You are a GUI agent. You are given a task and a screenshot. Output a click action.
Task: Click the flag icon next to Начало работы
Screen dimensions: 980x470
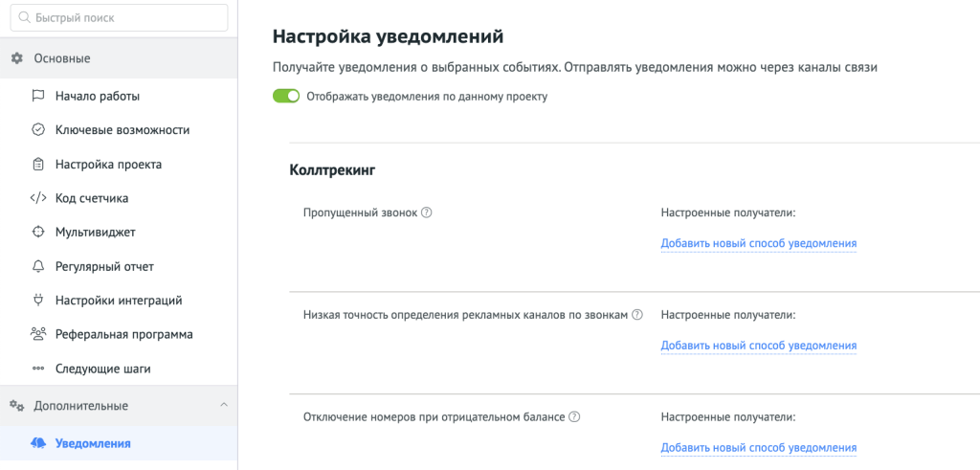(x=38, y=96)
